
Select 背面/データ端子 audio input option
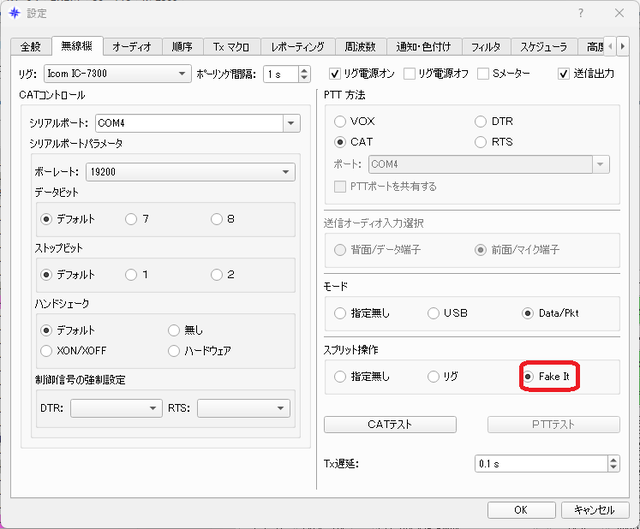[x=340, y=250]
